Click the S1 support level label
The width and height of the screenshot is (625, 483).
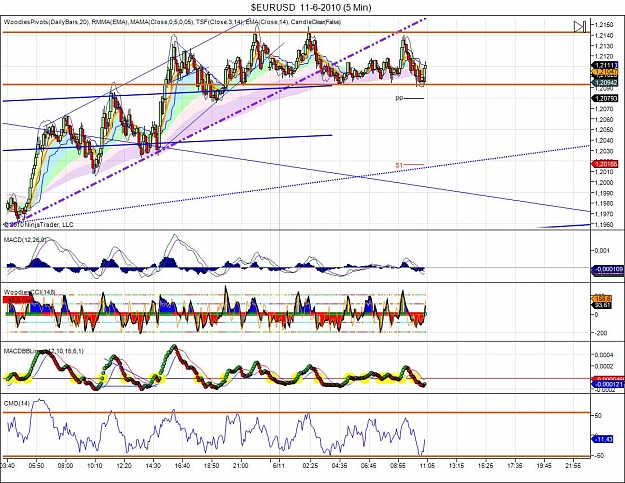tap(399, 165)
